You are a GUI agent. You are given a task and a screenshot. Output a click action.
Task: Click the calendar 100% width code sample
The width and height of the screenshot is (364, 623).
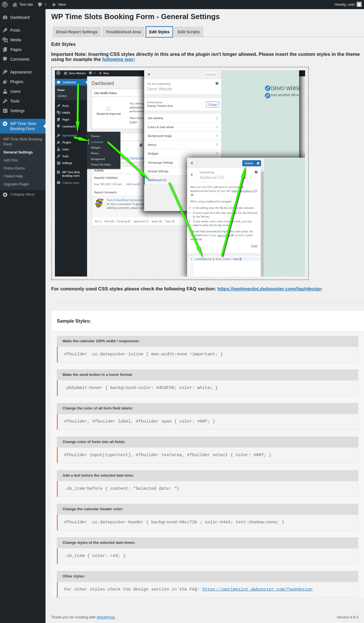pos(208,354)
